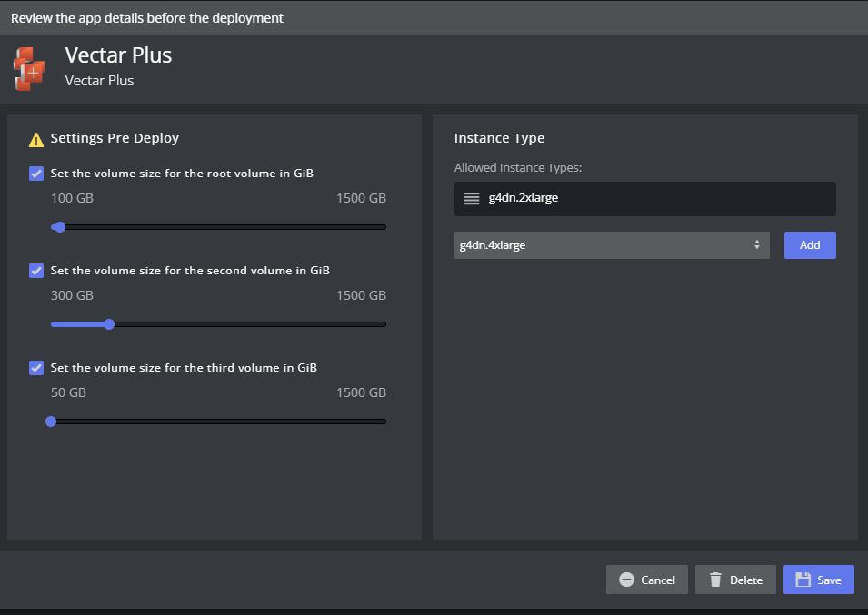Uncheck the root volume size checkbox

tap(36, 173)
